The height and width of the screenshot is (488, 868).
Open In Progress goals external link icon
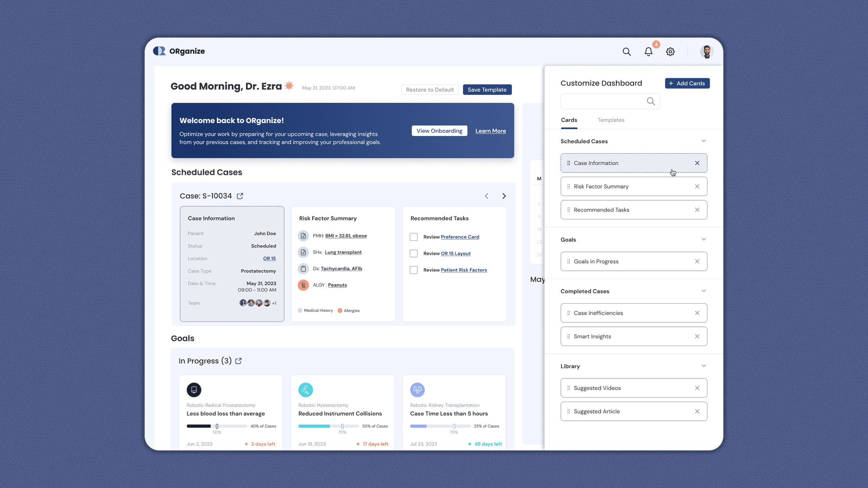[x=238, y=361]
